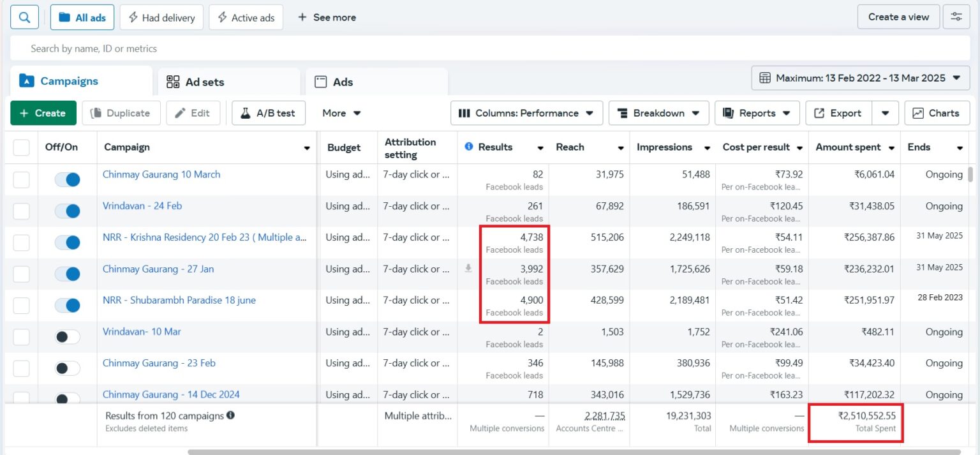Turn off NRR - Krishna Residency campaign toggle

point(67,242)
